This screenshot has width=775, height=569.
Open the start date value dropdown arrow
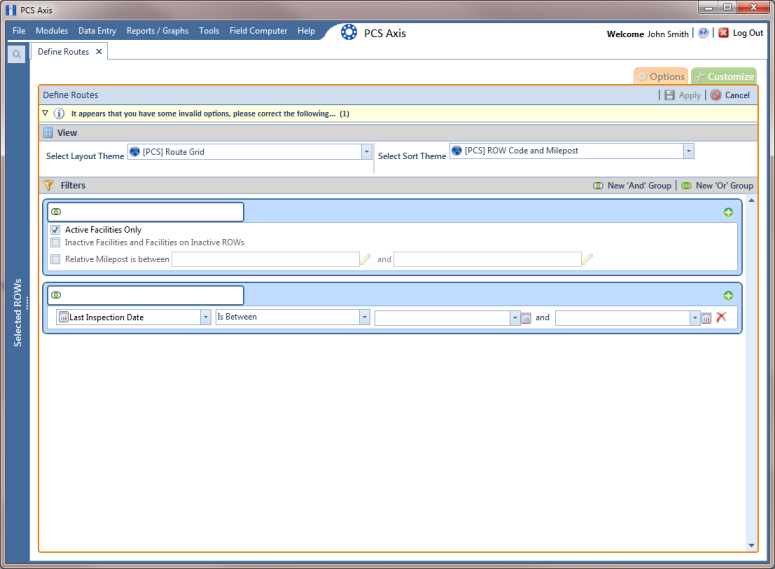pyautogui.click(x=515, y=318)
